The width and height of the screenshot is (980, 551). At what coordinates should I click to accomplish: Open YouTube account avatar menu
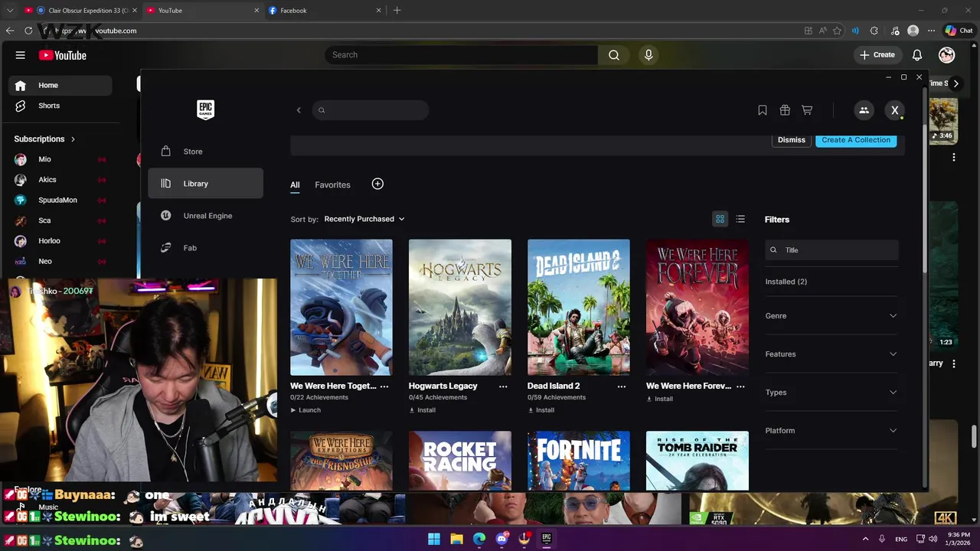(x=947, y=55)
